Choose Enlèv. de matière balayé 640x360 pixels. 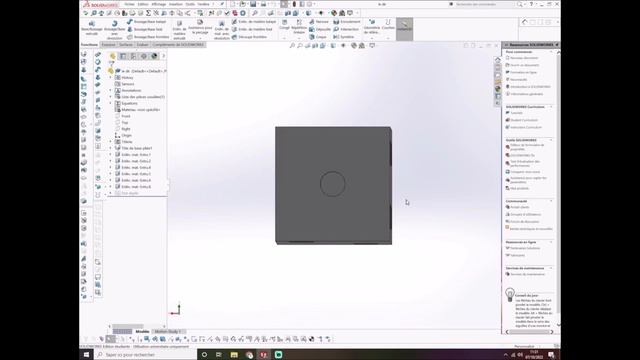point(254,22)
